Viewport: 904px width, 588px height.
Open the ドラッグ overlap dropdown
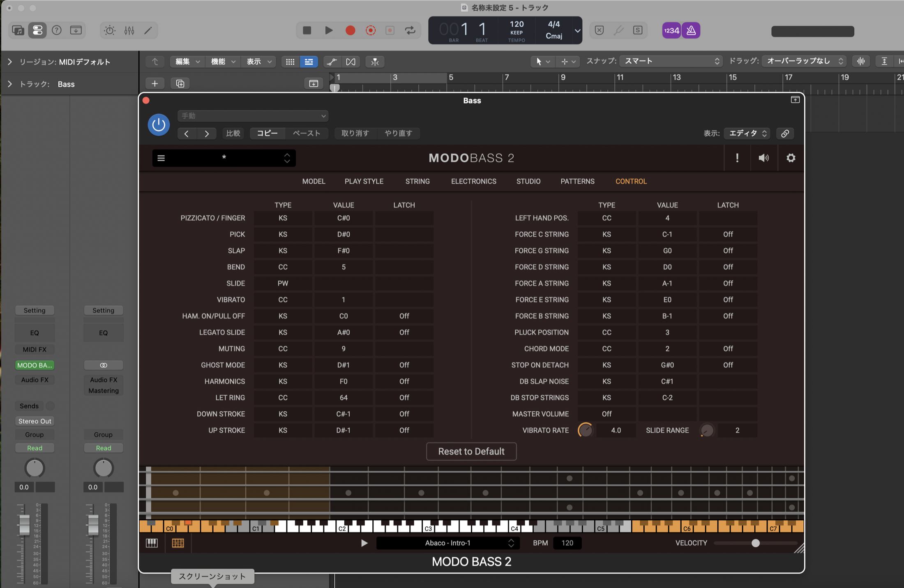[x=804, y=61]
